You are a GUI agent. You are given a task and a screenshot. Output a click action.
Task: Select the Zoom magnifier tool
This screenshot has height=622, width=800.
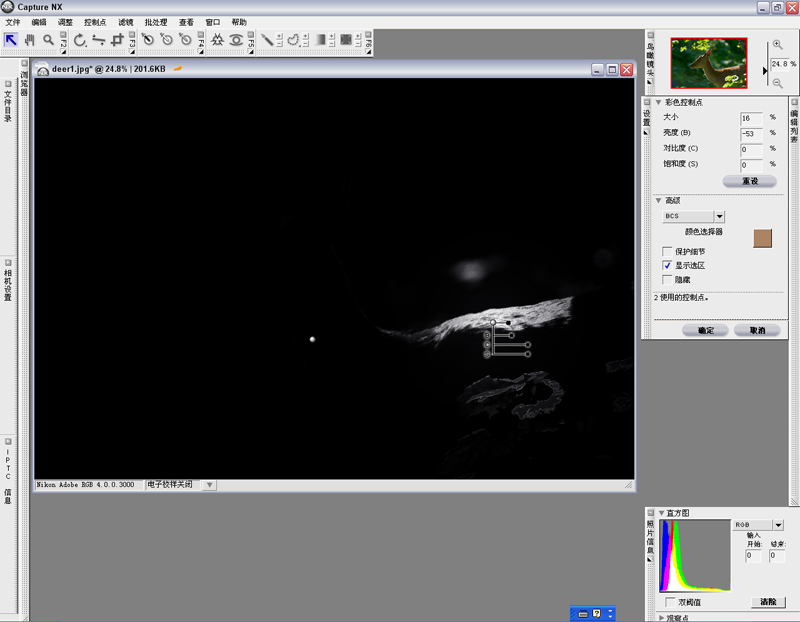click(48, 40)
